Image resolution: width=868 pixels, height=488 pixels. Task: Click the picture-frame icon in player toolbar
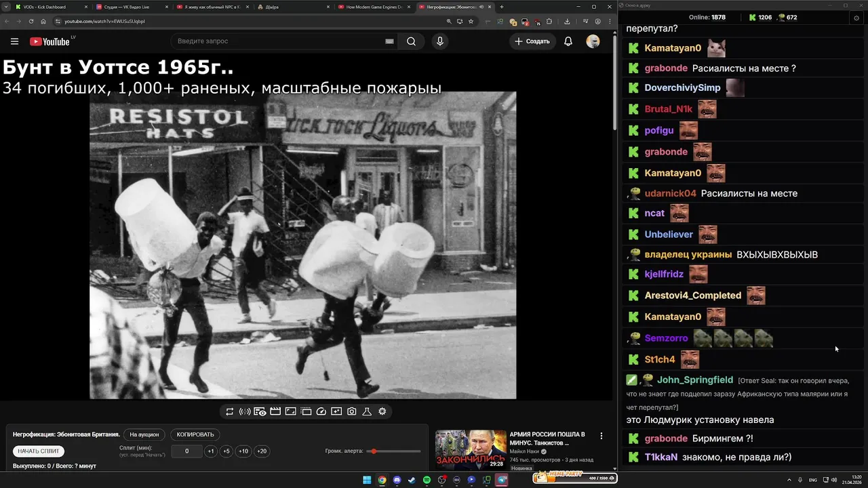[290, 411]
